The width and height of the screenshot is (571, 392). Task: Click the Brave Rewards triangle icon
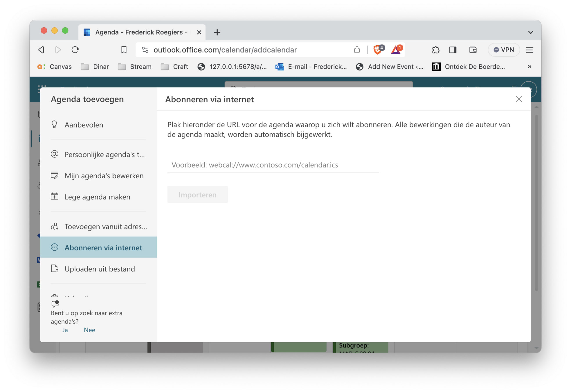(396, 50)
